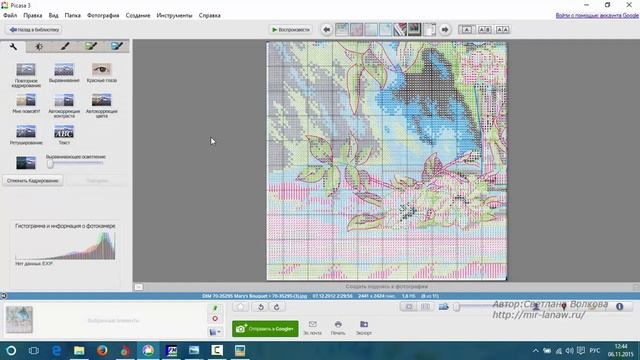Screen dimensions: 640x360
Task: Select the striped filmstrip thumbnail
Action: [400, 29]
